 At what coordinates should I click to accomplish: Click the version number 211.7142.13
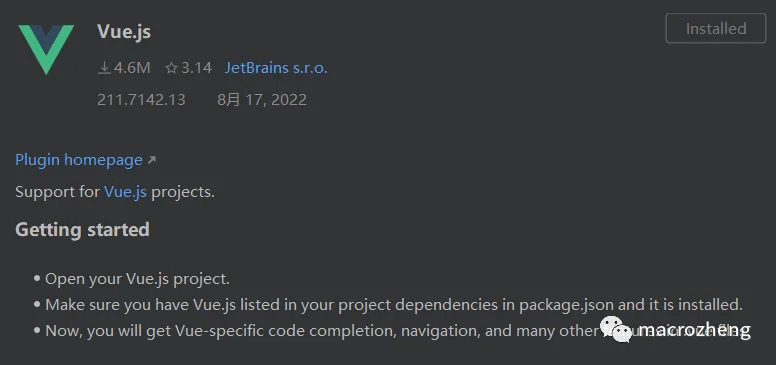click(x=141, y=100)
